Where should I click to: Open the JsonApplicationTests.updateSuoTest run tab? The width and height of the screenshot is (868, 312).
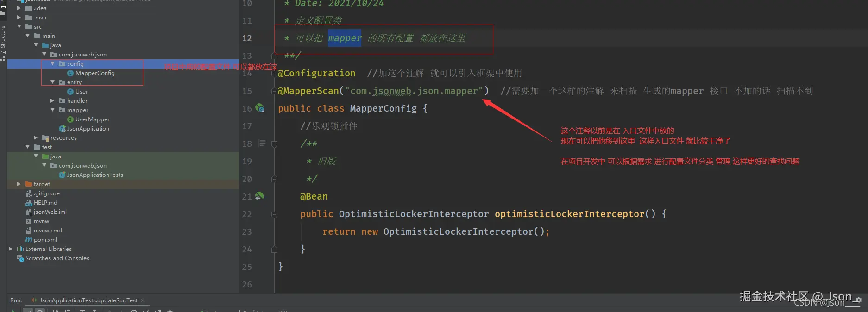click(x=88, y=300)
